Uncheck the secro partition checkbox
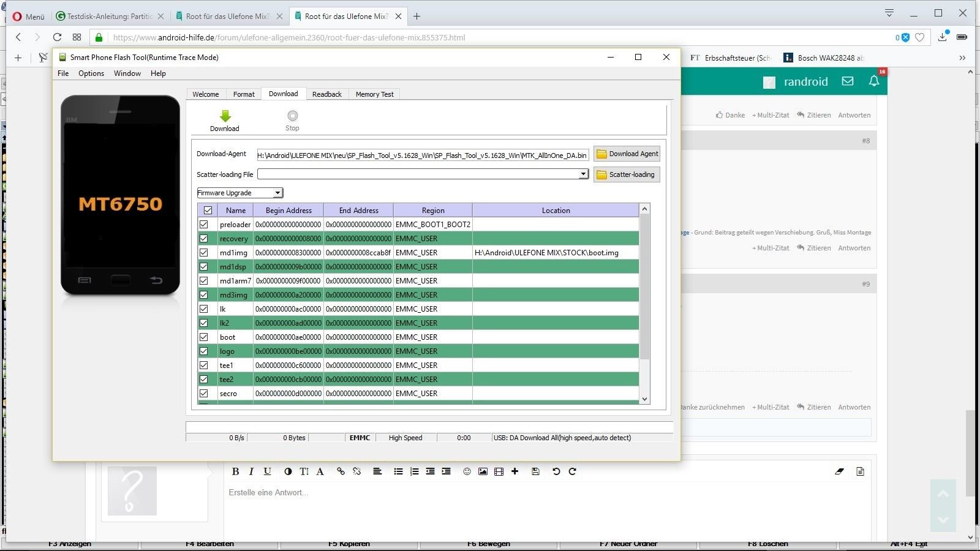 tap(204, 393)
